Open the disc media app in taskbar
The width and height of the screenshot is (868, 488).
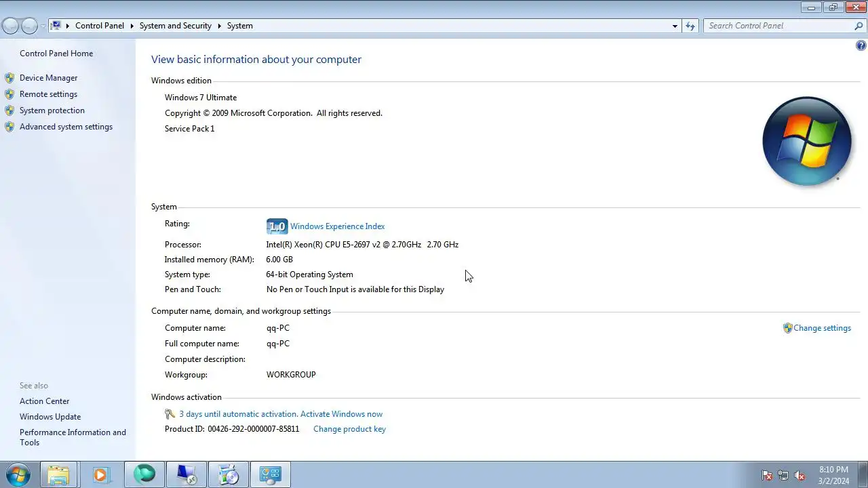(229, 474)
